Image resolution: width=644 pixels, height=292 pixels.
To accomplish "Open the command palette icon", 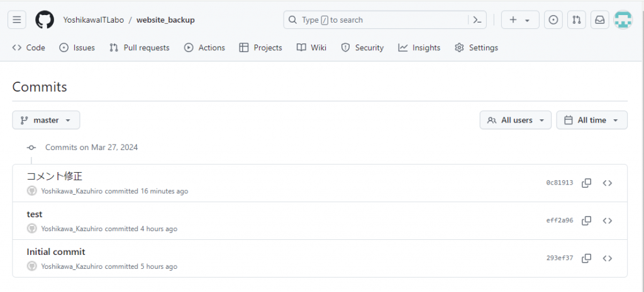I will click(477, 20).
